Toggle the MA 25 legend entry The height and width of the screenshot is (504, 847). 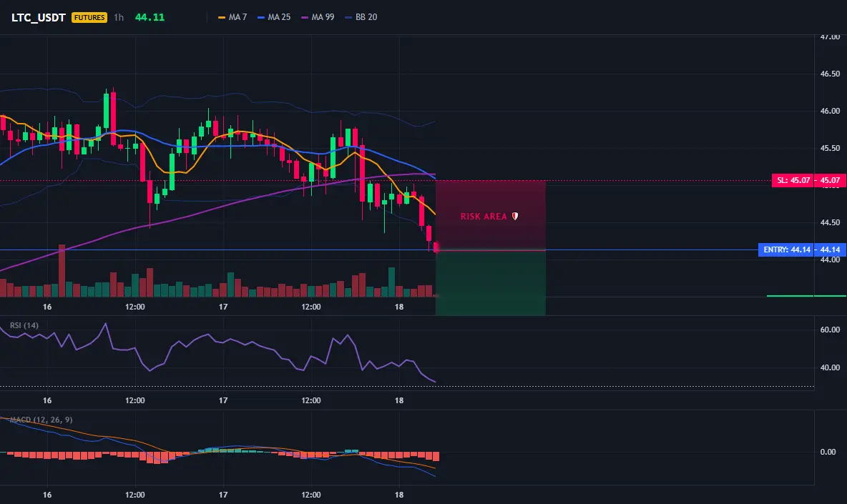pos(274,17)
